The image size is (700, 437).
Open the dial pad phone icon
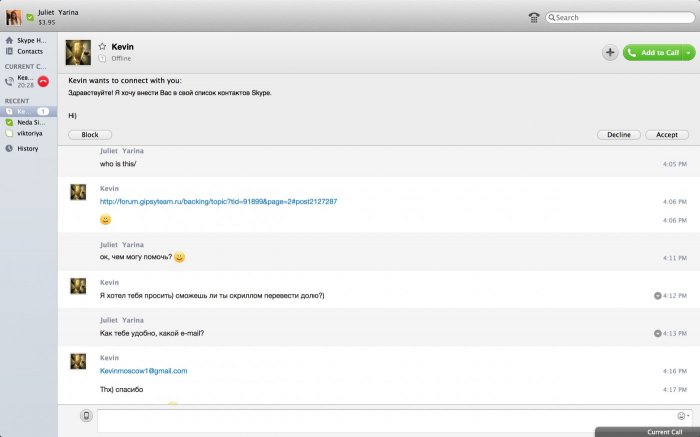[534, 17]
